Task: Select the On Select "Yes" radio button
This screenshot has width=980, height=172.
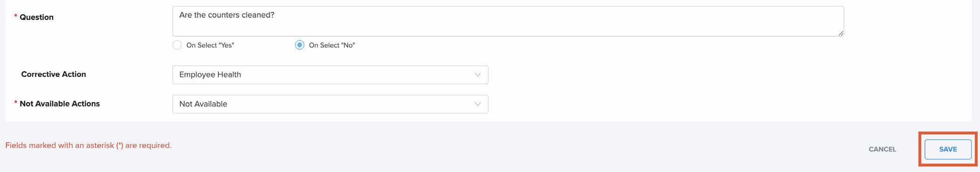Action: pos(177,45)
